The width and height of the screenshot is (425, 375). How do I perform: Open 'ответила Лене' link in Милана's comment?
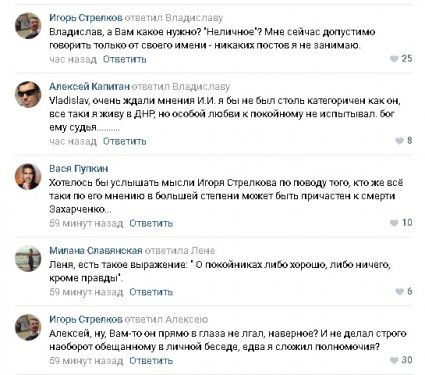[x=180, y=251]
